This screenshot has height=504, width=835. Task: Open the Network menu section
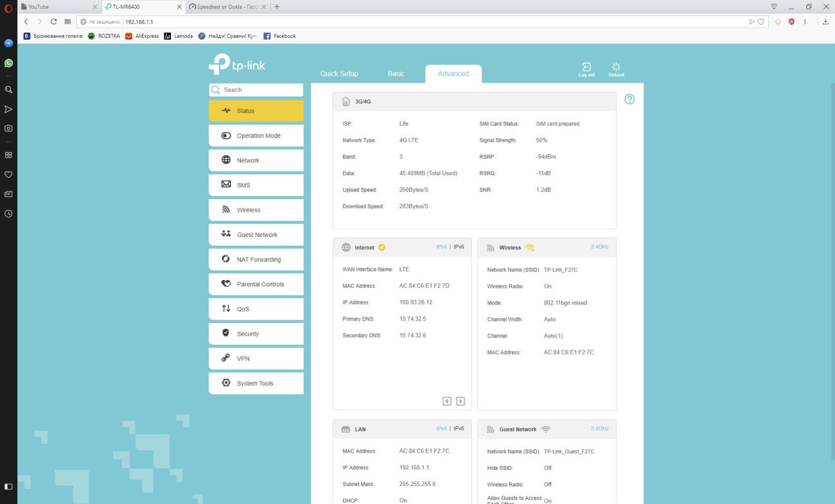(256, 161)
